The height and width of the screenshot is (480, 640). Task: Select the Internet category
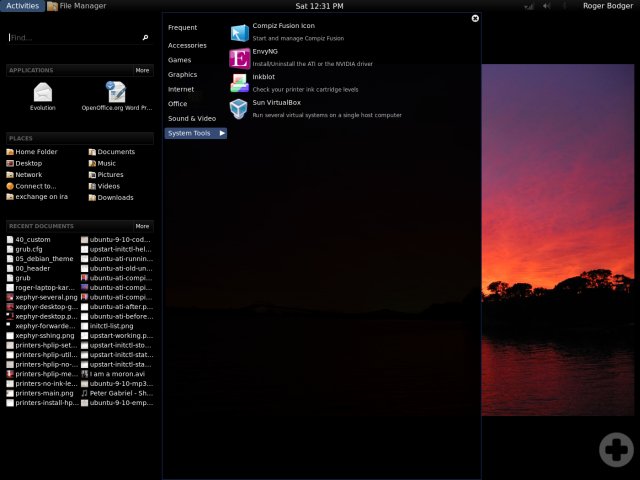[181, 89]
